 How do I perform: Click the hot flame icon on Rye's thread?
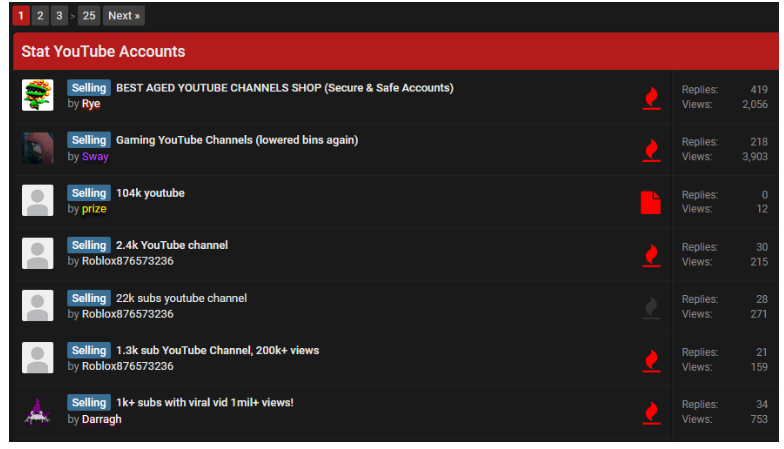(651, 98)
